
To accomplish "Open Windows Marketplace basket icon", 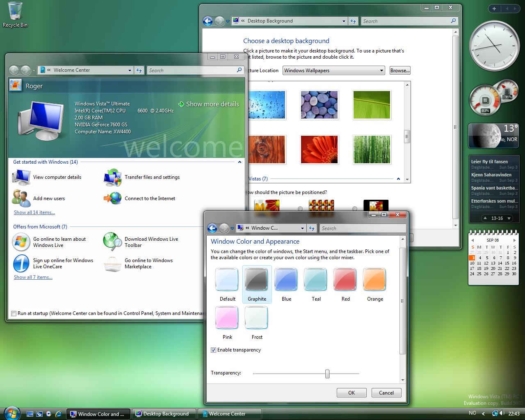I will click(x=112, y=263).
